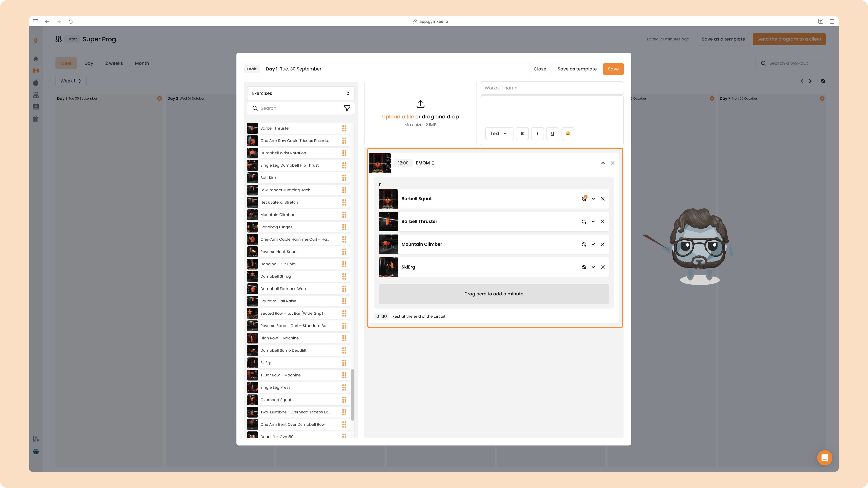
Task: Collapse the EMOM block with the up chevron
Action: [603, 163]
